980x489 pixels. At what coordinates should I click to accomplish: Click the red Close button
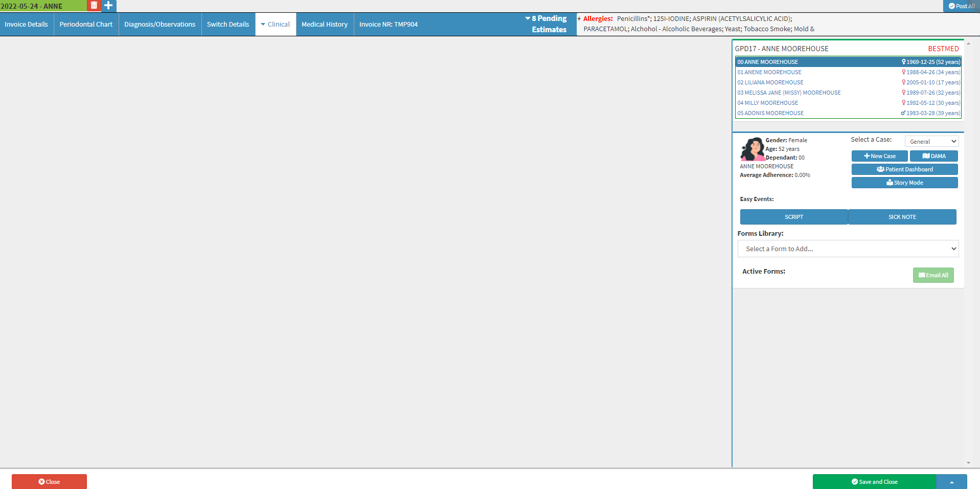(x=49, y=482)
